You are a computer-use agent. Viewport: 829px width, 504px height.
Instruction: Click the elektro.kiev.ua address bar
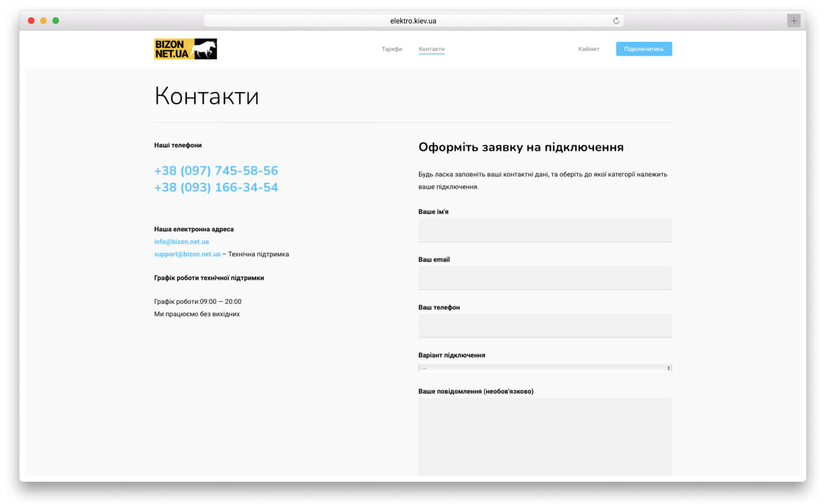point(413,21)
